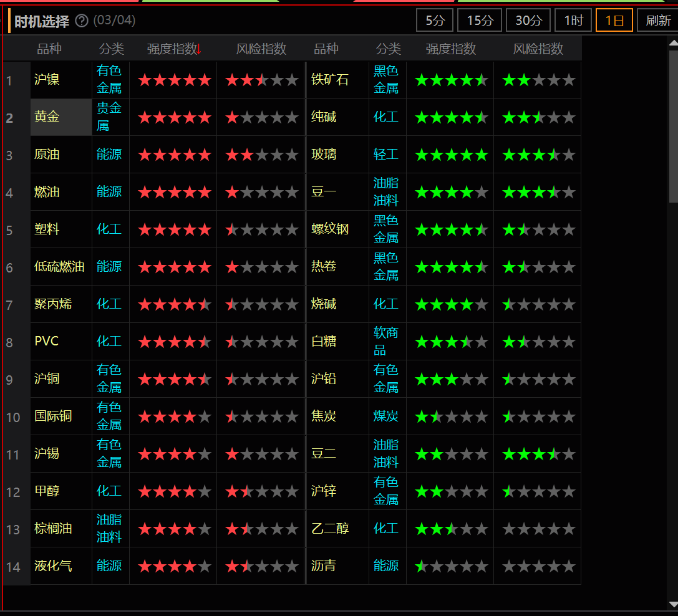This screenshot has width=678, height=616.
Task: Click the scrollbar up arrow
Action: 673,43
